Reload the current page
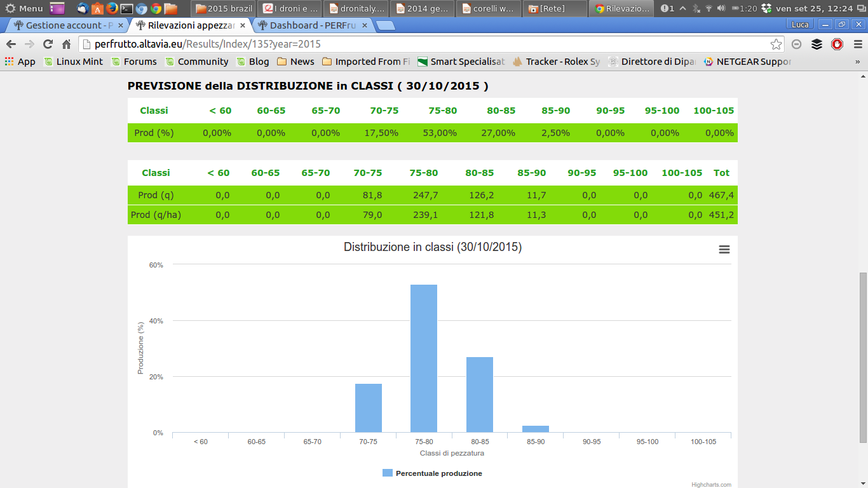 (x=48, y=44)
